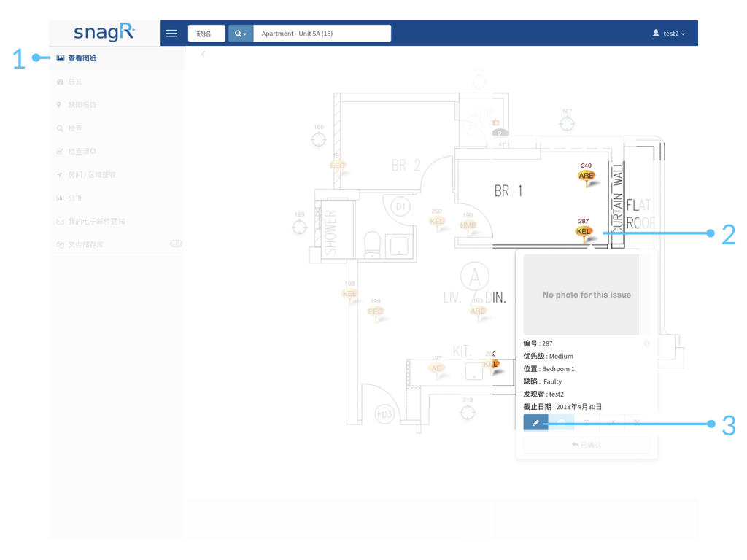Open 总览 overview in the sidebar
Image resolution: width=747 pixels, height=560 pixels.
[x=117, y=82]
